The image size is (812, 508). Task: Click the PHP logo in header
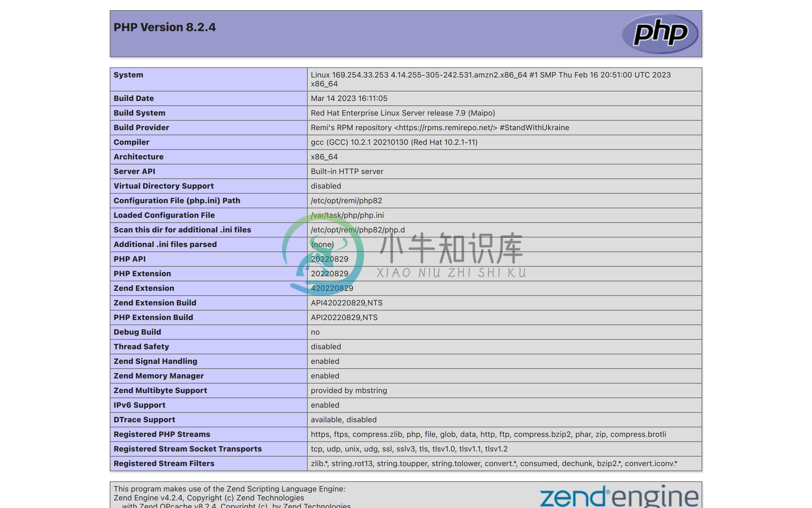(660, 33)
